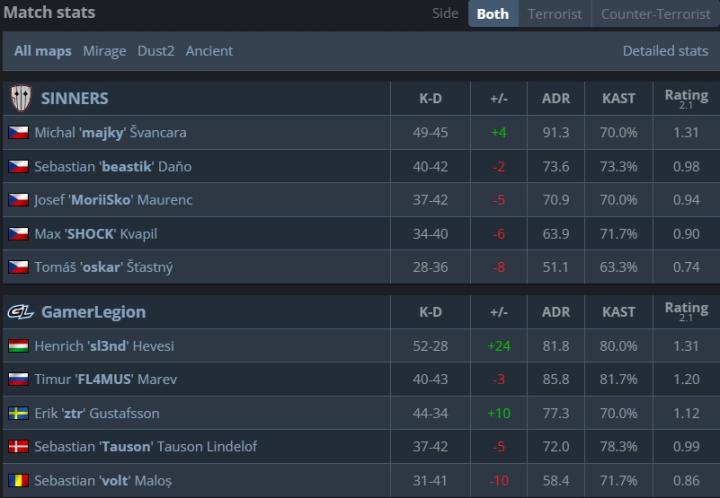Click the Hungarian flag beside sl3nd

(18, 346)
